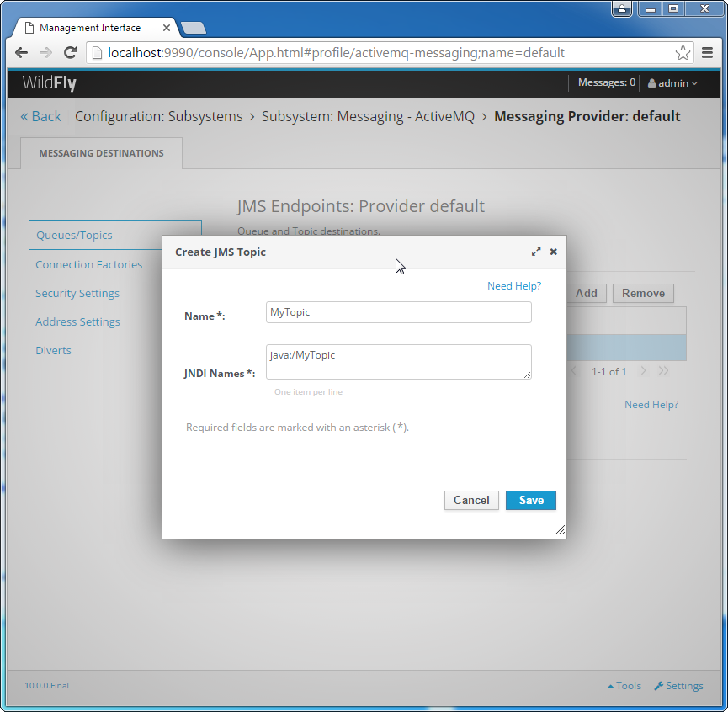Click the Messages: 0 indicator

606,82
